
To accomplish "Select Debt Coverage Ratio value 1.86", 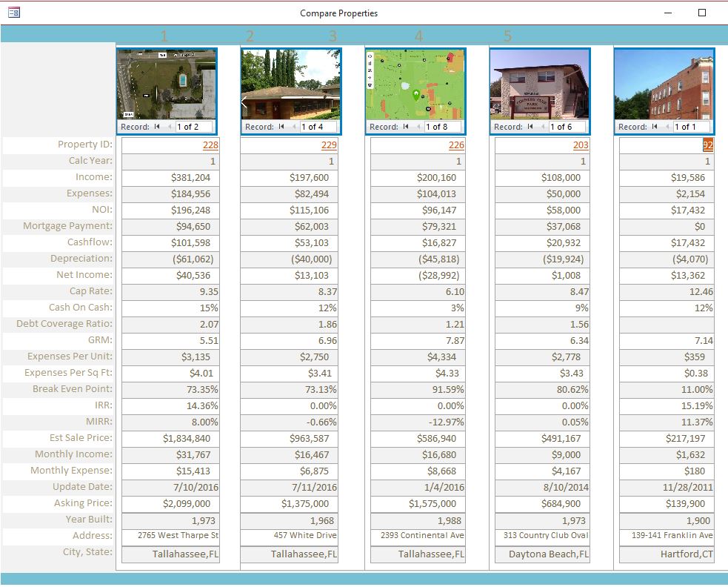I will (x=290, y=324).
